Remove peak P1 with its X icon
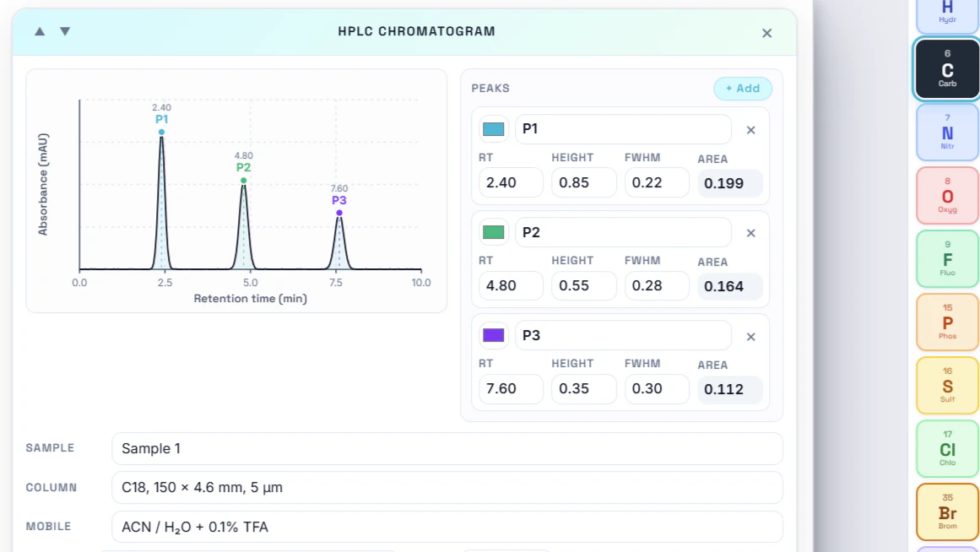Image resolution: width=980 pixels, height=552 pixels. [750, 130]
